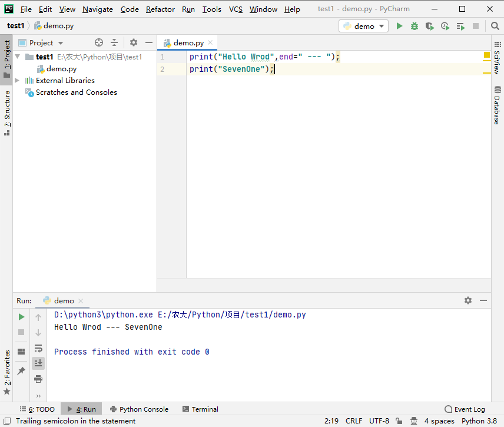Expand the External Libraries tree node

[17, 81]
